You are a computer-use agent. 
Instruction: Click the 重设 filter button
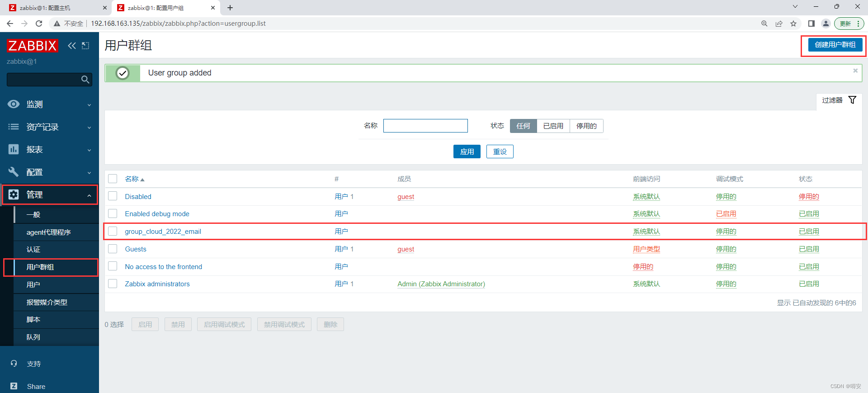tap(500, 152)
